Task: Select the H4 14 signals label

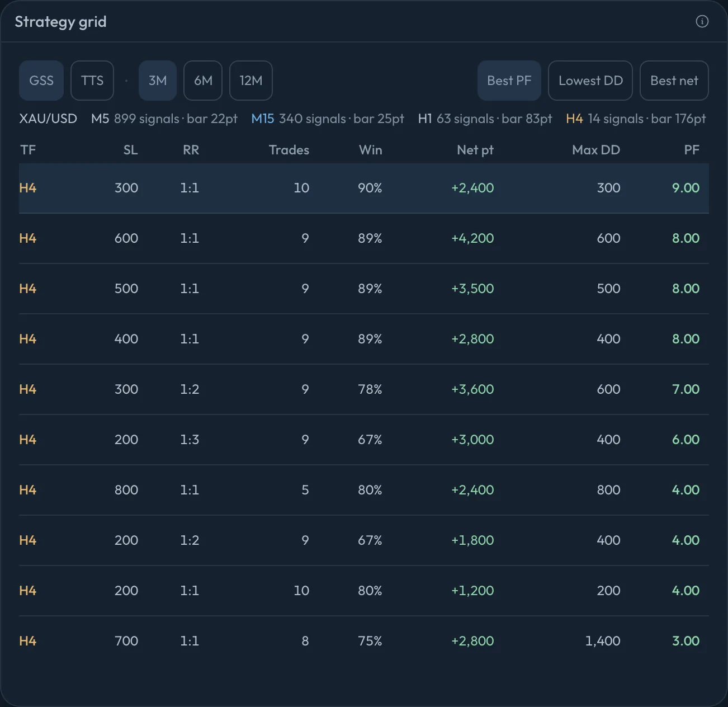Action: 636,119
